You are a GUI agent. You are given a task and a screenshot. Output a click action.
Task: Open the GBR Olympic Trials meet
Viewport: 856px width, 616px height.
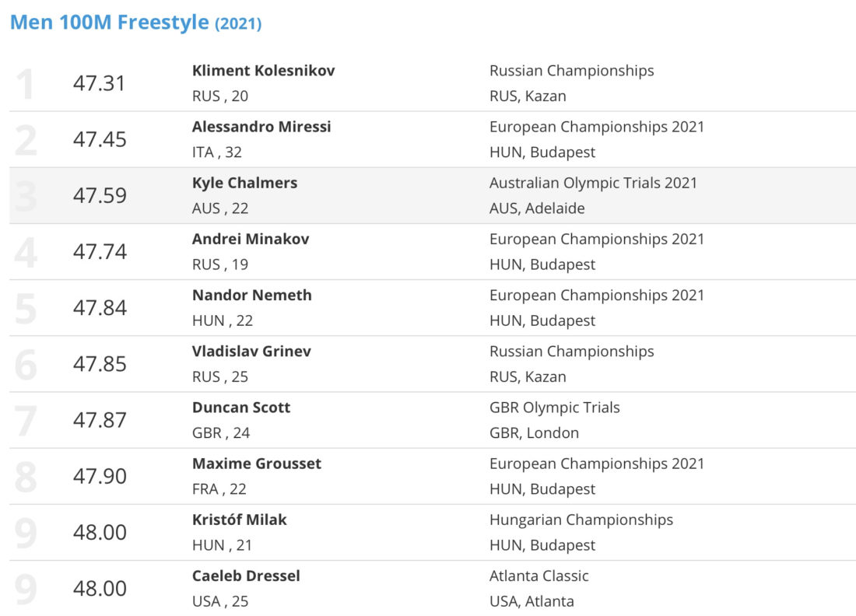(555, 408)
